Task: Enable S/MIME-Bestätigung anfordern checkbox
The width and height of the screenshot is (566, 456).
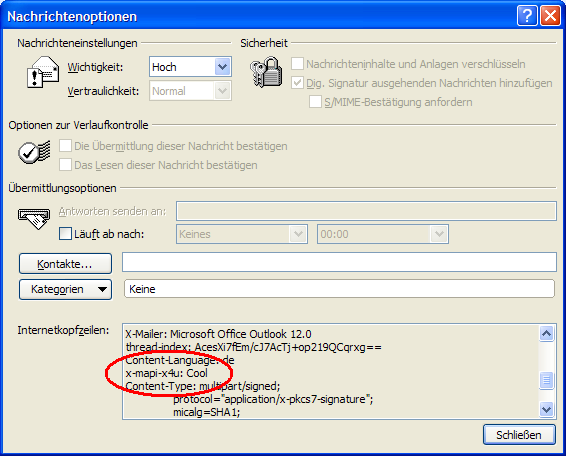Action: pyautogui.click(x=315, y=102)
